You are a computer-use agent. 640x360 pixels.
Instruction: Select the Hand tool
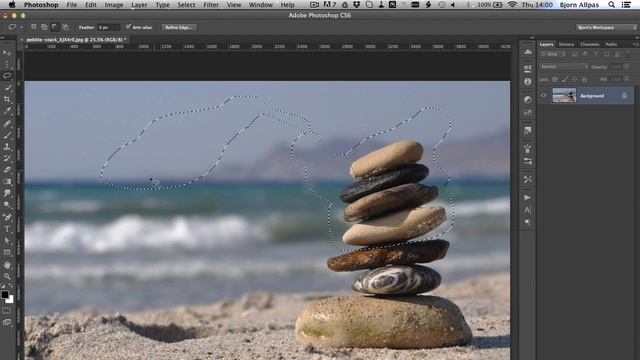pyautogui.click(x=7, y=265)
